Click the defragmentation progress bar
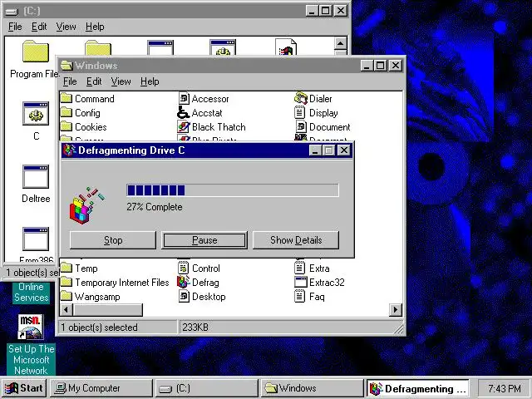This screenshot has height=399, width=532. [233, 190]
